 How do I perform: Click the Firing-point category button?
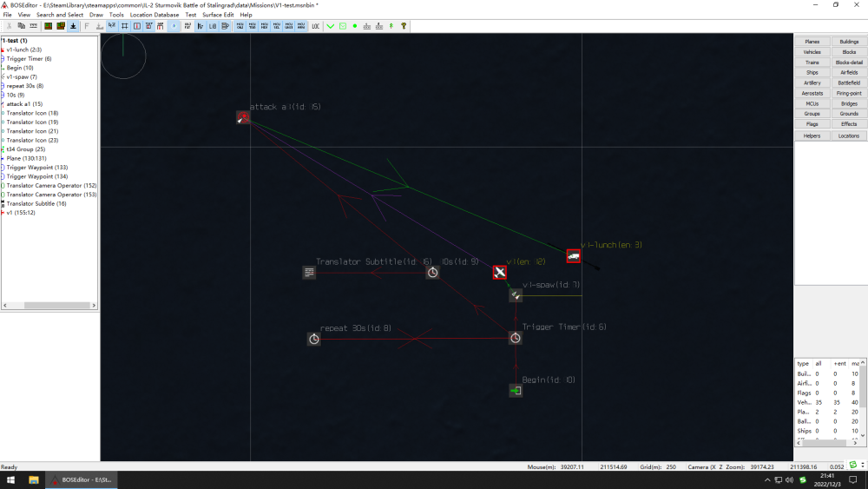(x=849, y=93)
